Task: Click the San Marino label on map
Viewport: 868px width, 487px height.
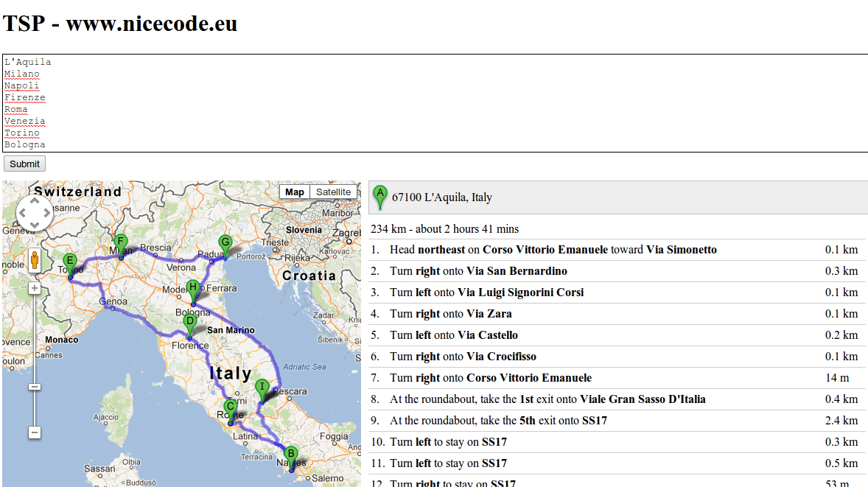Action: (231, 330)
